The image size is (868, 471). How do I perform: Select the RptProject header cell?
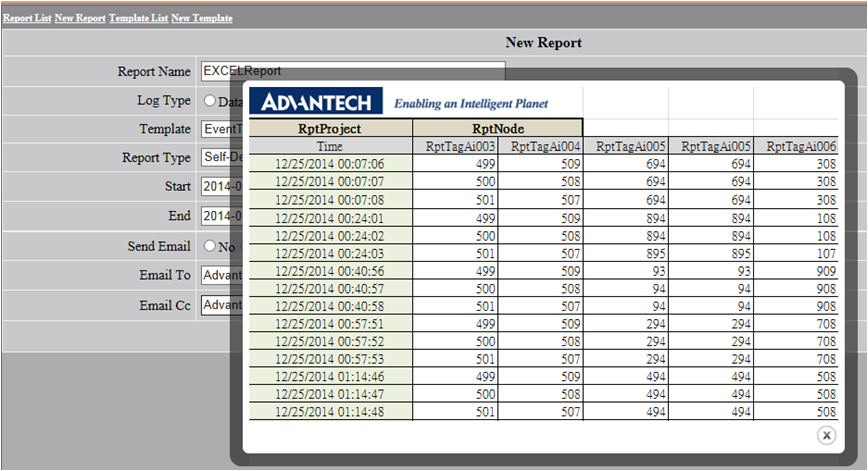[330, 128]
